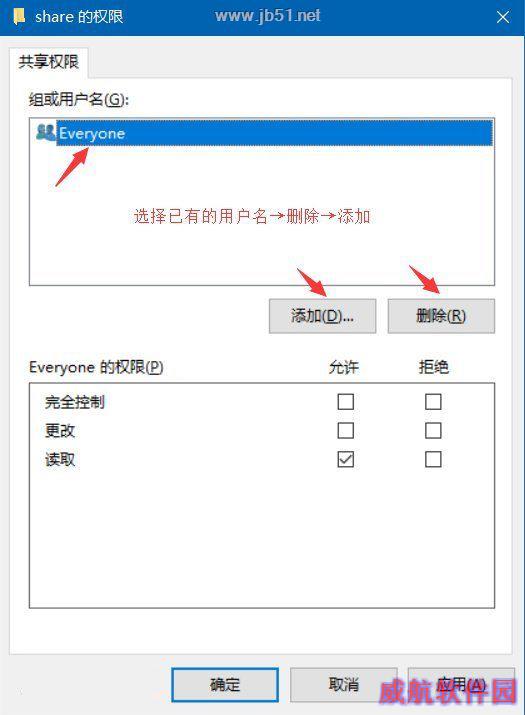Image resolution: width=525 pixels, height=715 pixels.
Task: Select the 完全控制 permission row label
Action: point(75,402)
